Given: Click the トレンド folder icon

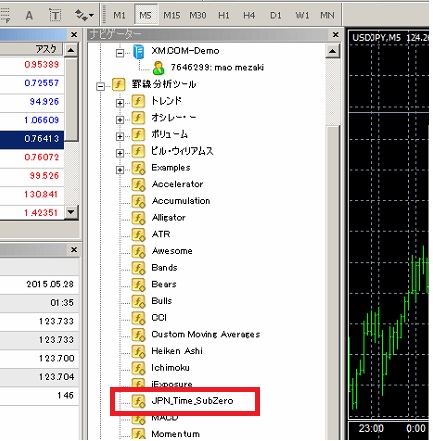Looking at the screenshot, I should tap(138, 101).
